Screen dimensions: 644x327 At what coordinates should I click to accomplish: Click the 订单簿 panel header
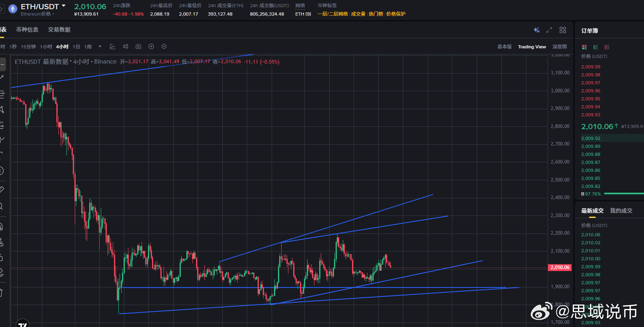click(590, 31)
